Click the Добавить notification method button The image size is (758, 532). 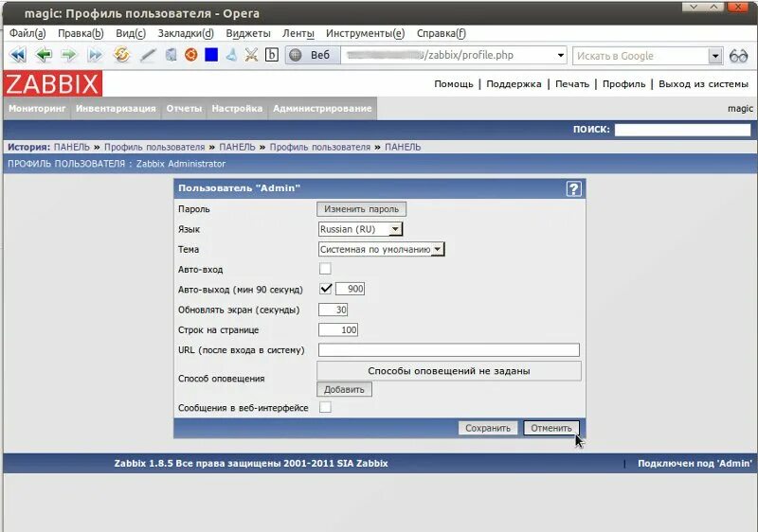tap(344, 389)
